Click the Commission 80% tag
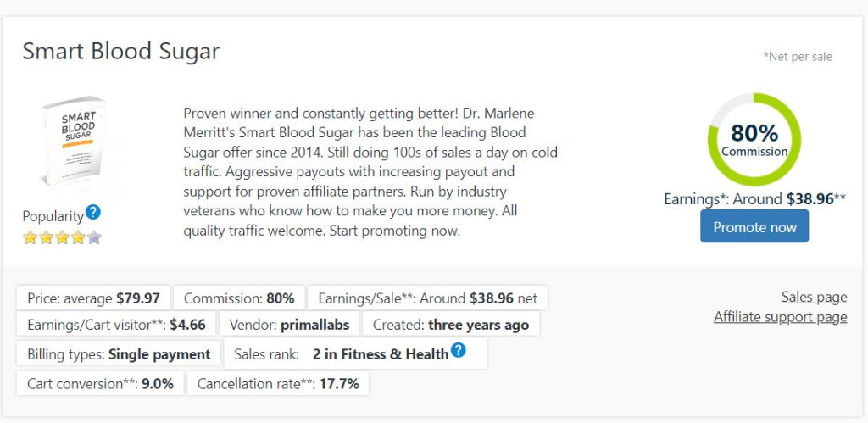 (x=239, y=298)
